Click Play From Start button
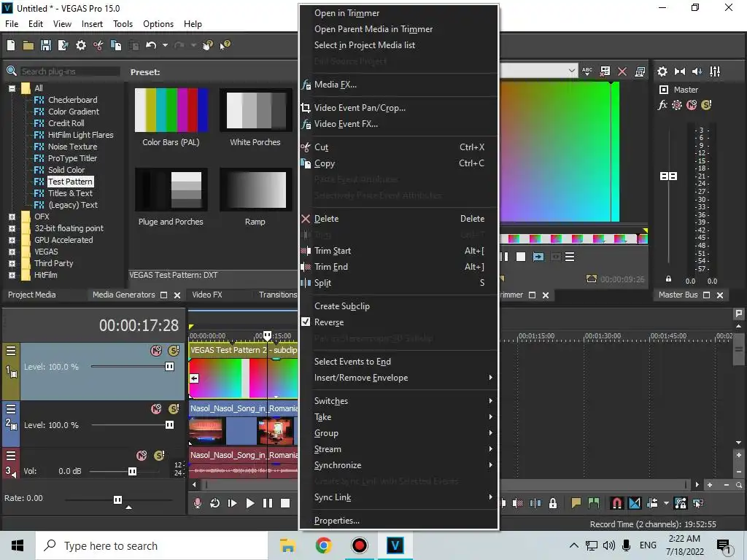 (x=233, y=503)
